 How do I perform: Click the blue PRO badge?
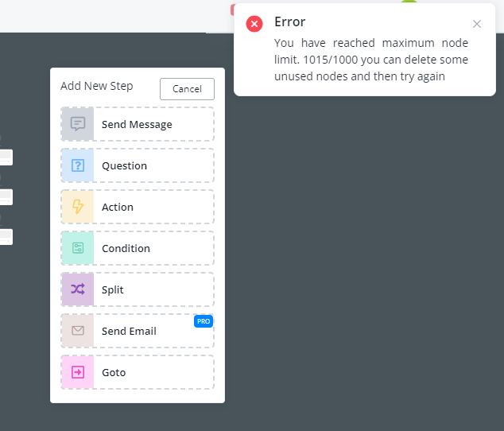(x=203, y=321)
